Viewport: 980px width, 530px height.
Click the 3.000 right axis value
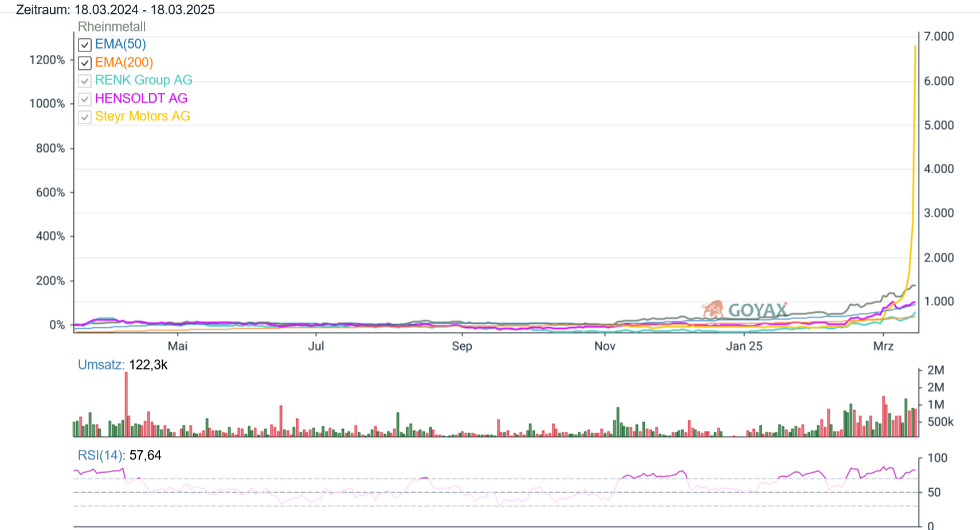[939, 213]
